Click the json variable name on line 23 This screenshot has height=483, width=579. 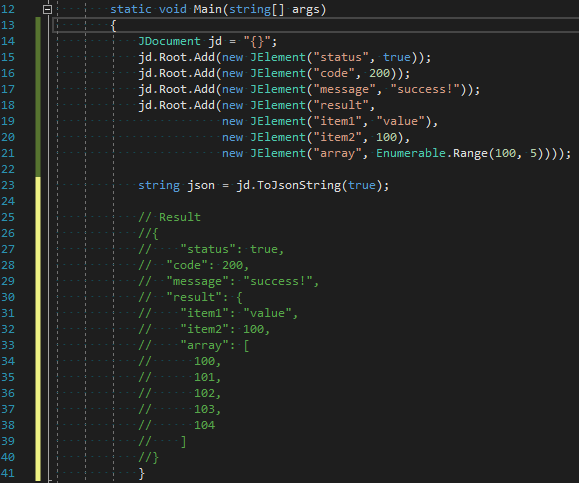point(201,185)
